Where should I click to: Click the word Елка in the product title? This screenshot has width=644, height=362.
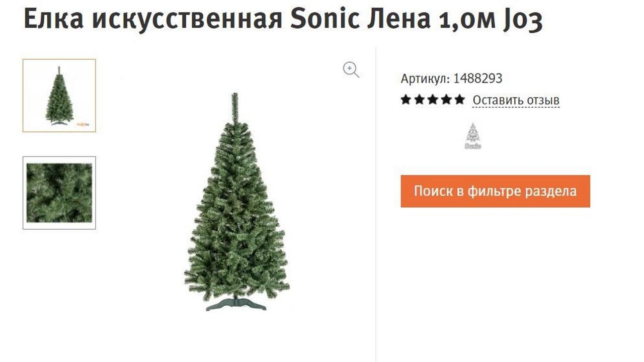tap(54, 19)
